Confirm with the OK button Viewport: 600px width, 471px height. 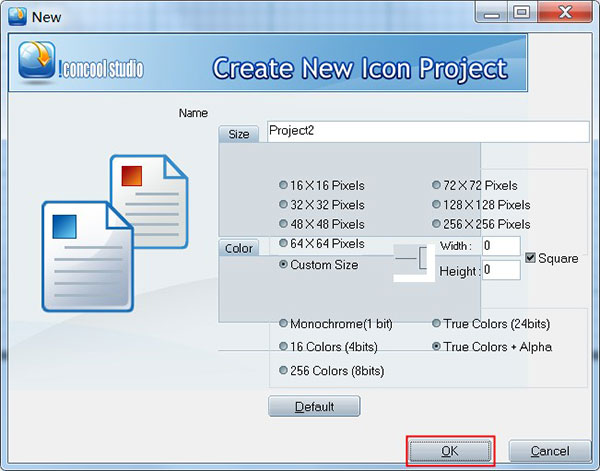pos(450,451)
